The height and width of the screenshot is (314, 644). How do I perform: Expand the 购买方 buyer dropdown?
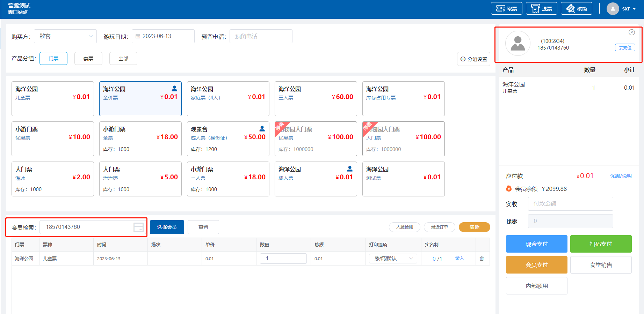[65, 36]
